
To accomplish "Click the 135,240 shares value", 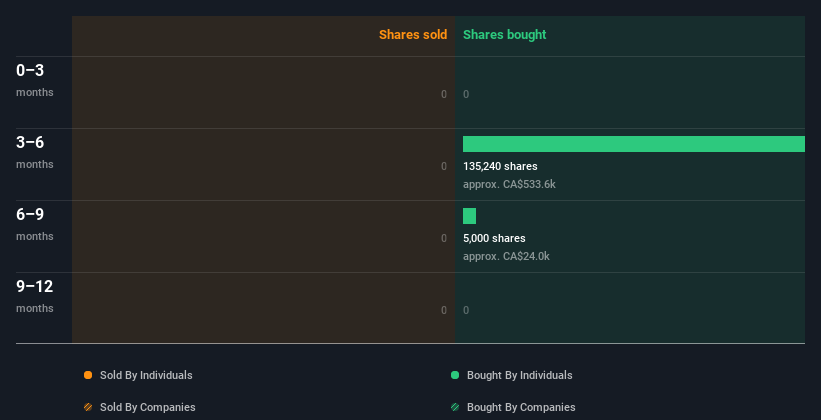I will pos(500,166).
